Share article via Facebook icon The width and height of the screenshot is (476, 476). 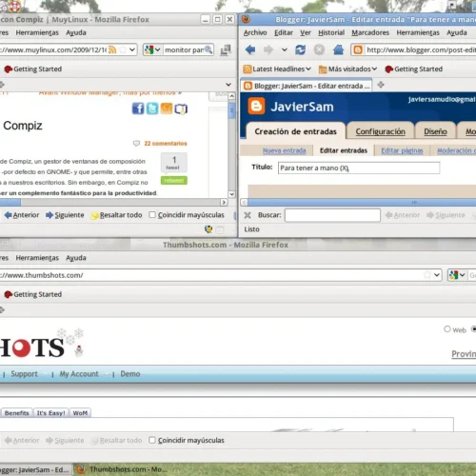(x=138, y=109)
